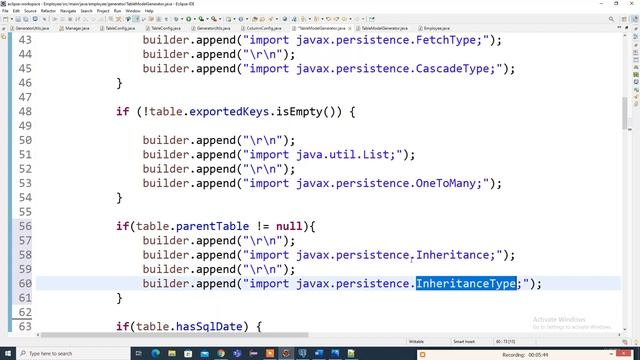Click the External Tools run icon

pos(214,19)
